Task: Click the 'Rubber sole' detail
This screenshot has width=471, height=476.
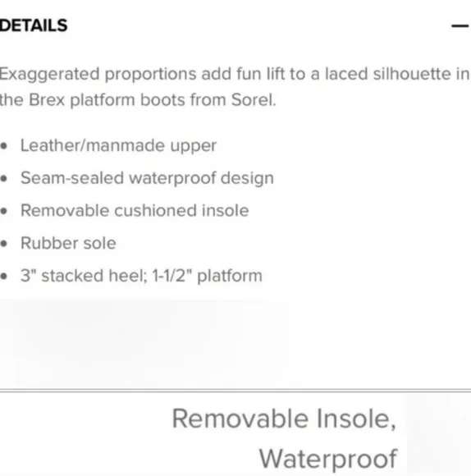Action: (68, 243)
